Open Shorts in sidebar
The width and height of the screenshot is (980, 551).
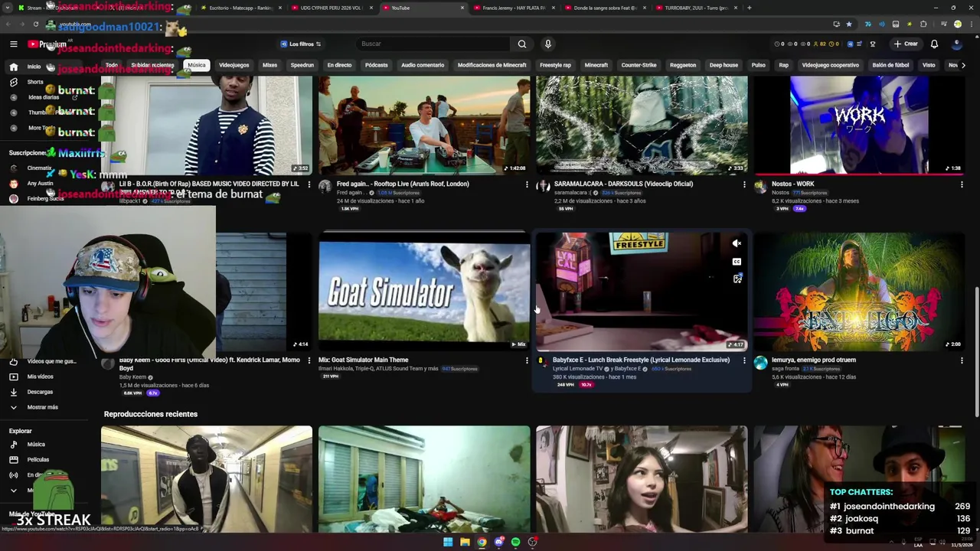35,82
